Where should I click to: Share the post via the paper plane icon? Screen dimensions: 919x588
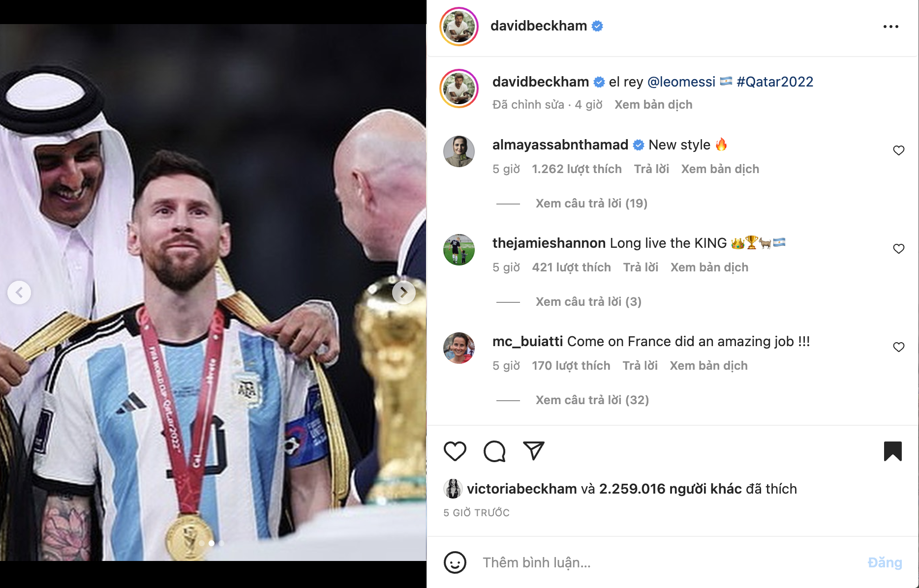pyautogui.click(x=533, y=450)
